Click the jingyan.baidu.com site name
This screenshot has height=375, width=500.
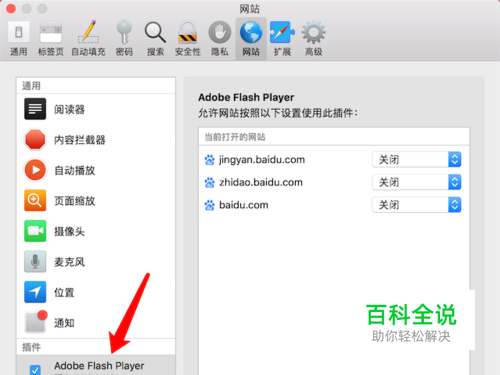[262, 160]
